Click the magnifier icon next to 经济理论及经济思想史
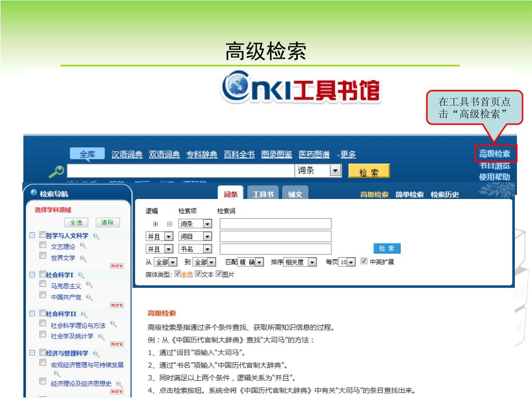532x399 pixels. (119, 384)
